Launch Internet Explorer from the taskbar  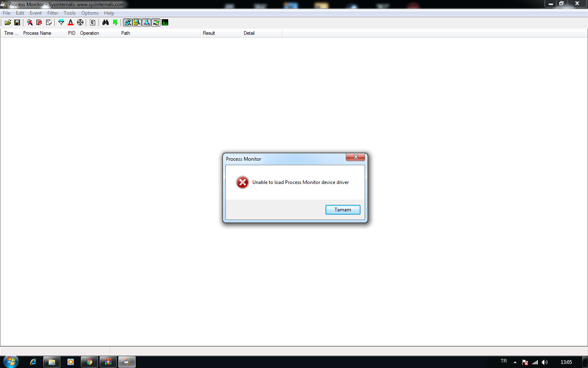[33, 362]
